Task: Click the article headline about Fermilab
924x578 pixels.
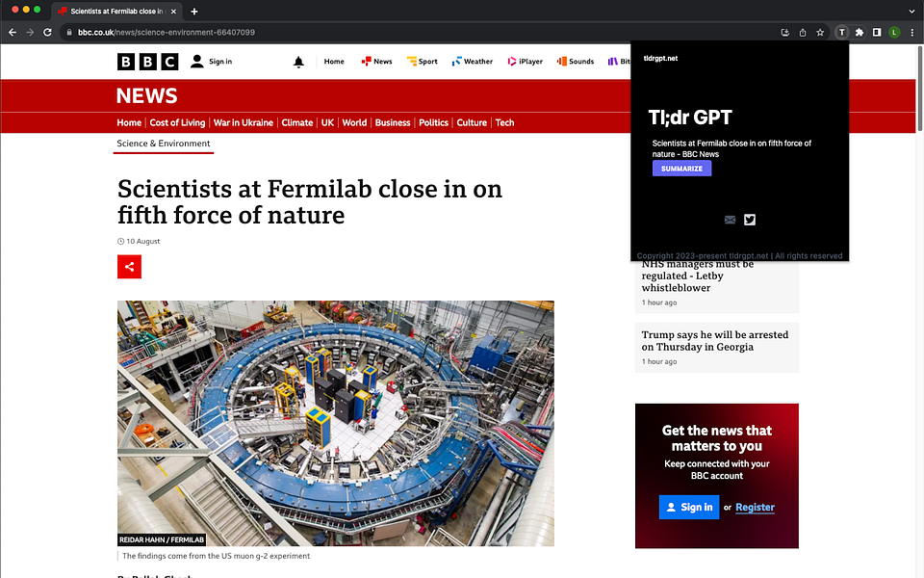Action: coord(310,201)
